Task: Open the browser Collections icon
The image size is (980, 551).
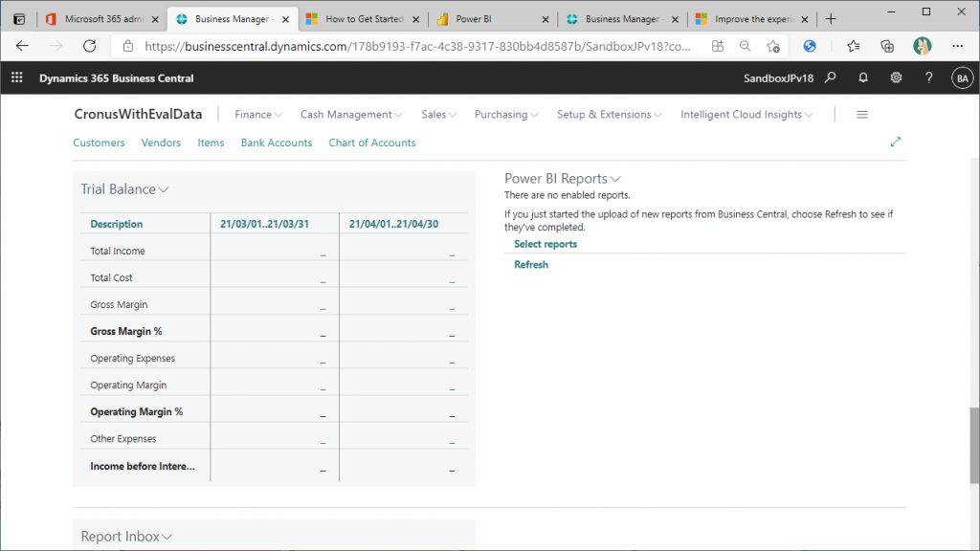Action: (x=887, y=46)
